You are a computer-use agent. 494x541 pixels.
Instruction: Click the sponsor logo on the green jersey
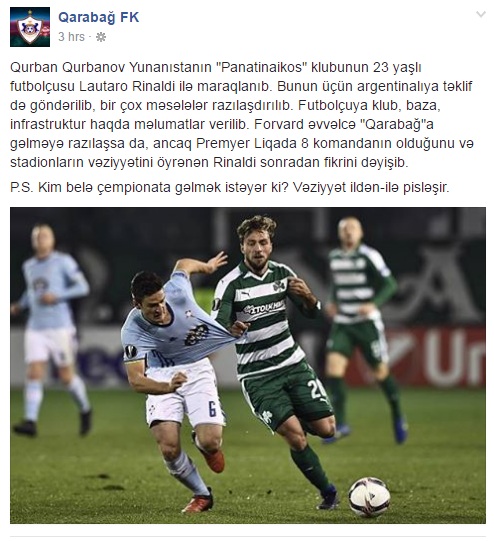click(264, 307)
